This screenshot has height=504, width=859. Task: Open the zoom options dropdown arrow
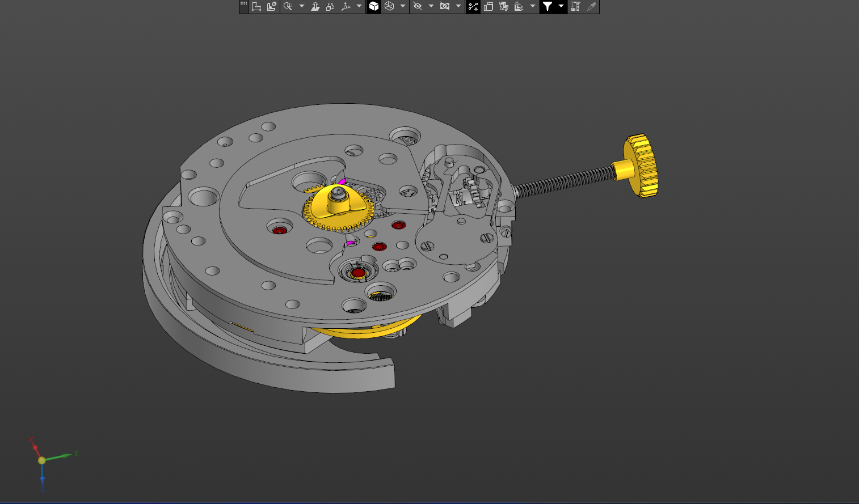tap(302, 6)
